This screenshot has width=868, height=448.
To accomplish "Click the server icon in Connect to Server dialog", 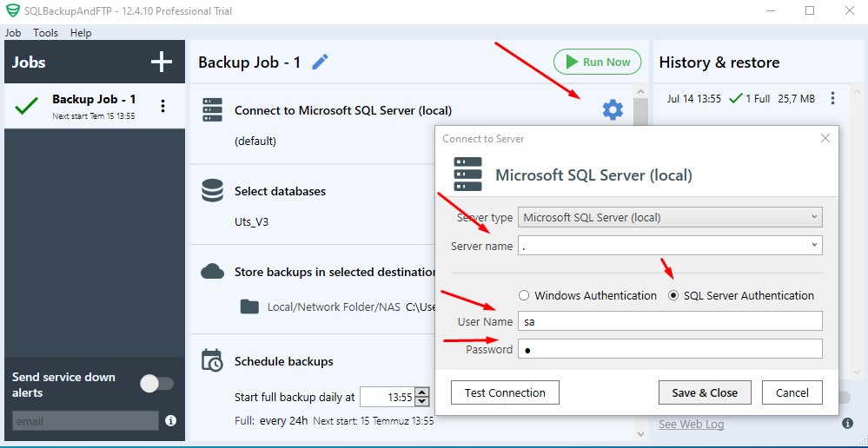I will [467, 175].
